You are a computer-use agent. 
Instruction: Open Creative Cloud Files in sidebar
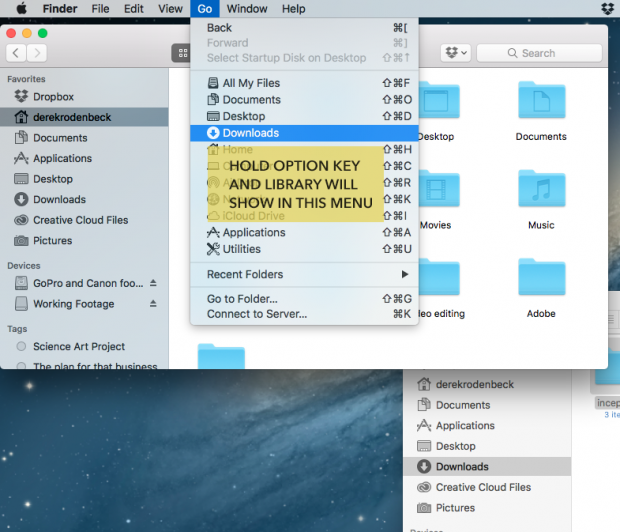84,220
